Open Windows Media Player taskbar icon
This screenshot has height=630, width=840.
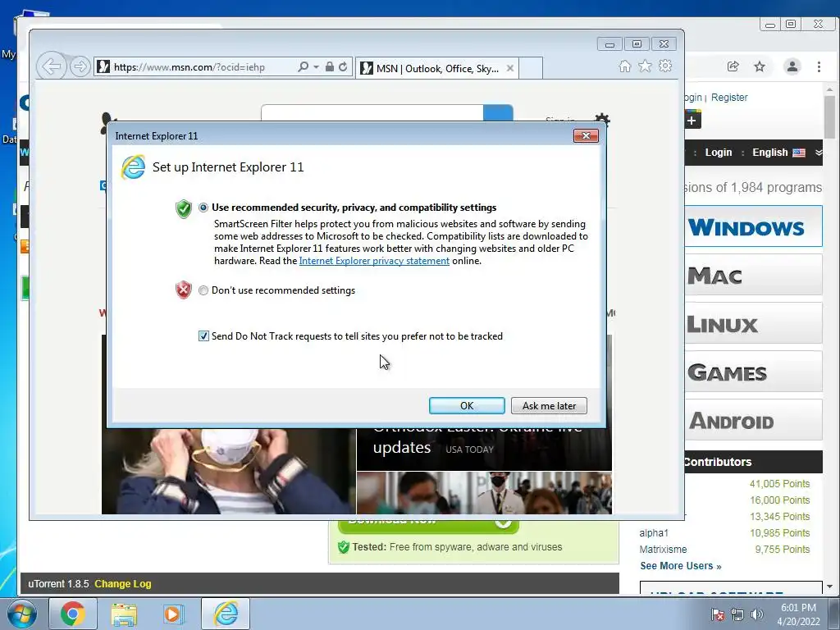point(172,614)
